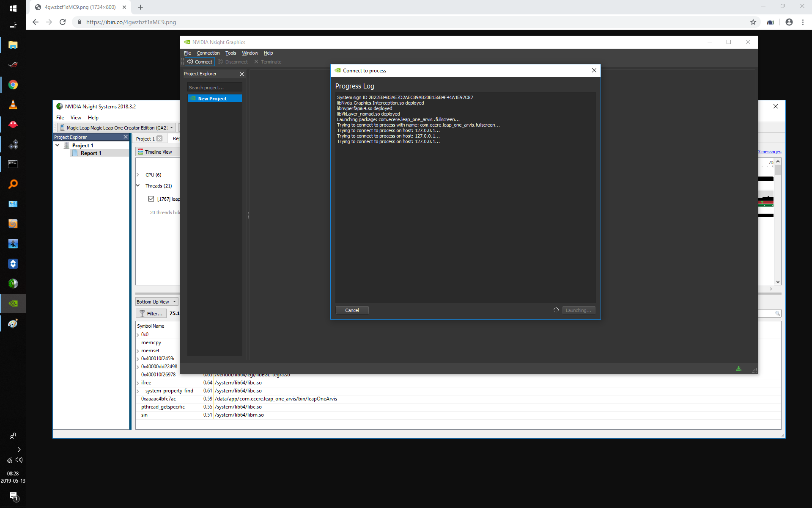Expand the 0x400010f2459c symbol row
This screenshot has width=812, height=508.
(138, 359)
